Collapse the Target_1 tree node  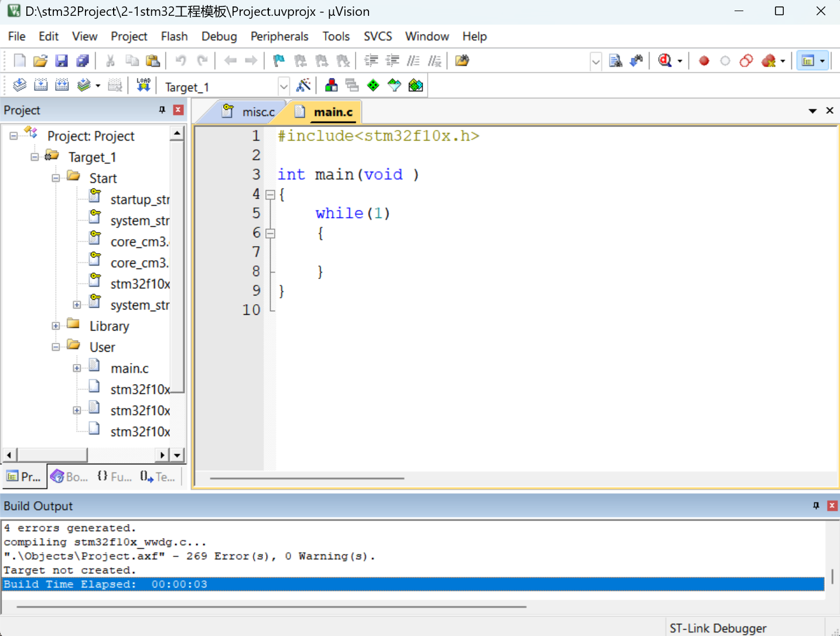[x=35, y=157]
